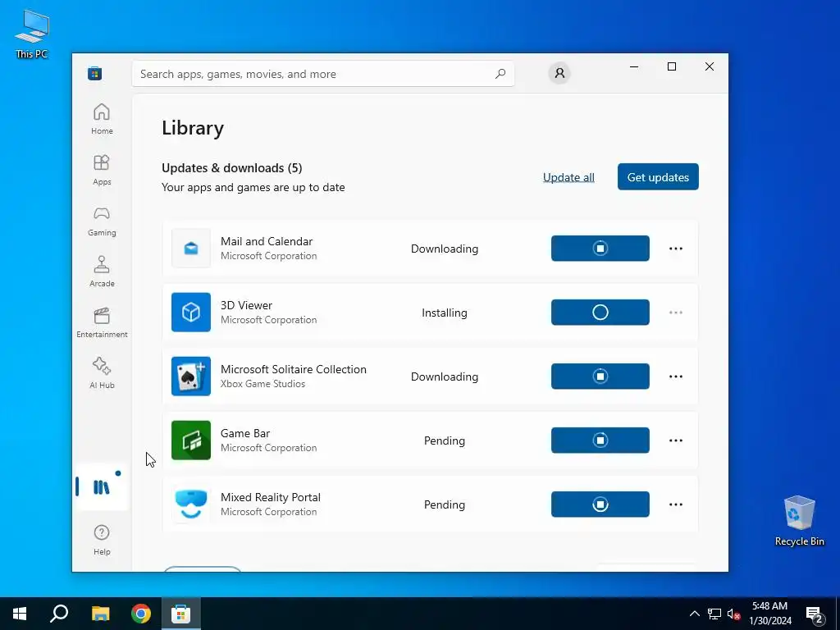Click the Microsoft Solitaire Collection icon

(191, 376)
